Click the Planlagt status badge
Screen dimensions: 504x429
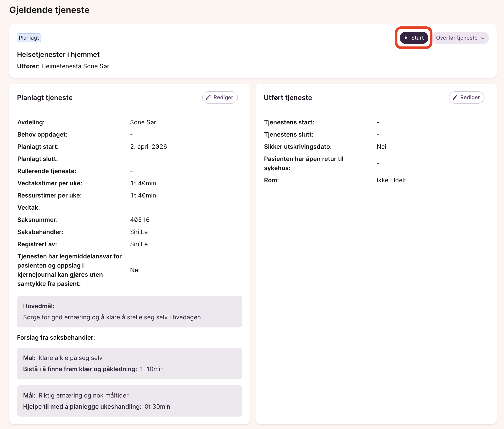29,38
